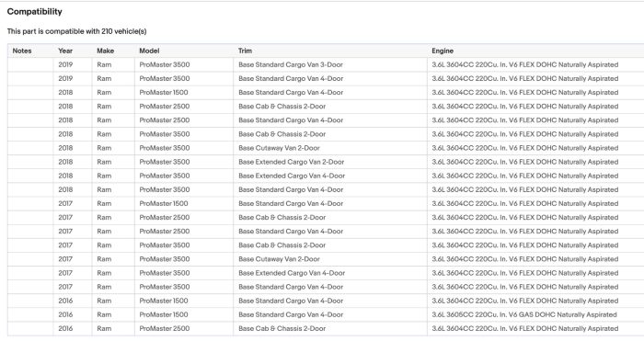Click year '2017' in Extended Cargo Van 4-Door row

[x=65, y=273]
